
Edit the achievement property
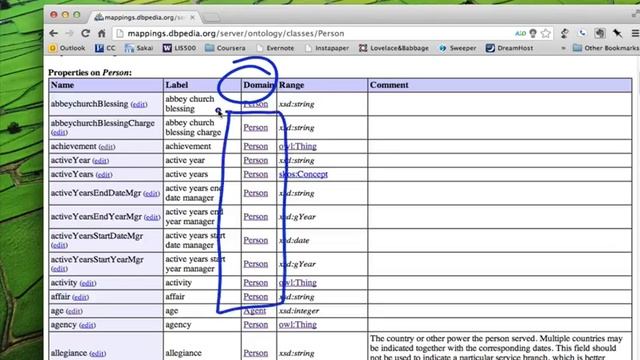pyautogui.click(x=107, y=147)
